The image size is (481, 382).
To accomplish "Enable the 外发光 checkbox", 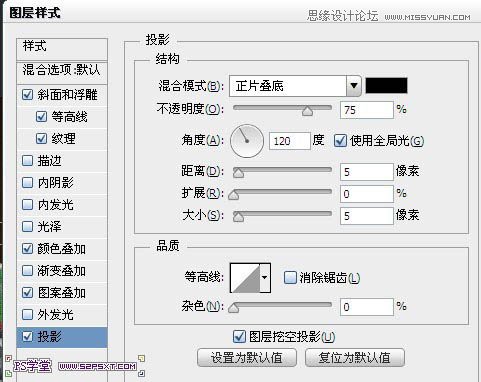I will [27, 315].
